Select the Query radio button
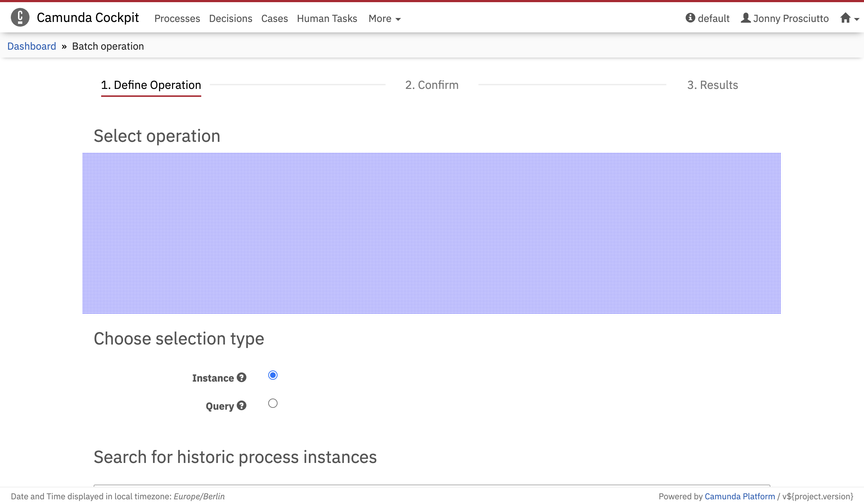The width and height of the screenshot is (864, 504). coord(273,403)
